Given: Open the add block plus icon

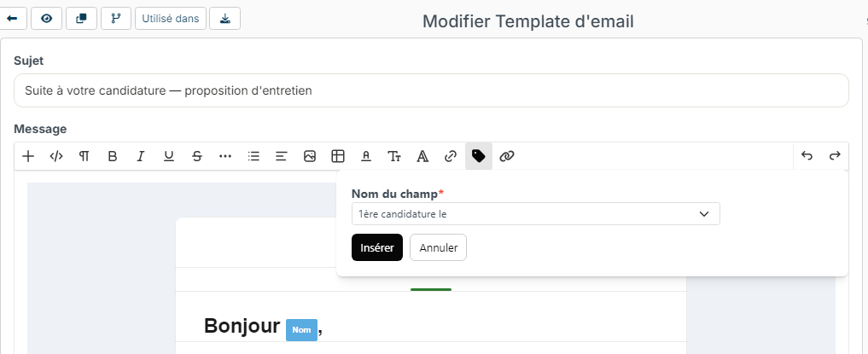Looking at the screenshot, I should pyautogui.click(x=28, y=157).
